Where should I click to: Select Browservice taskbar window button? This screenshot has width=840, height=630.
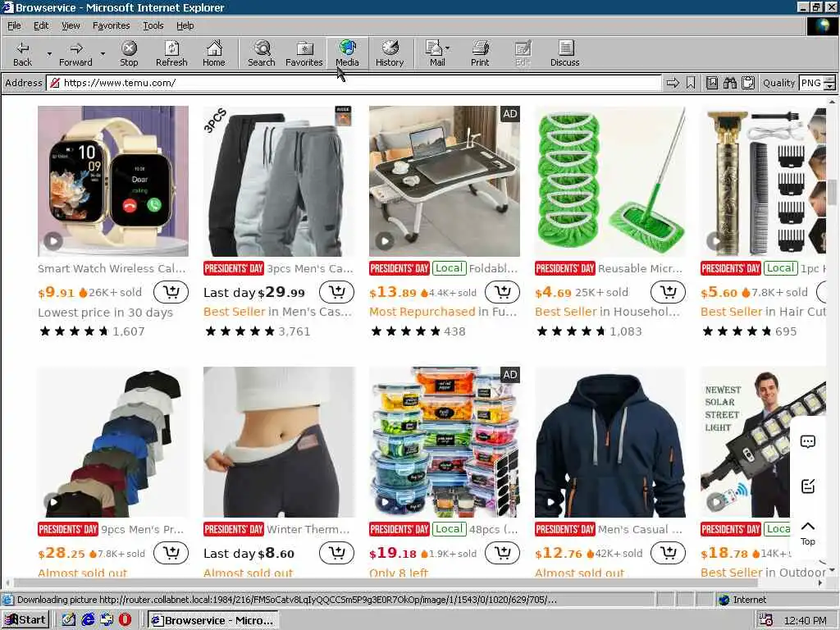pyautogui.click(x=213, y=620)
